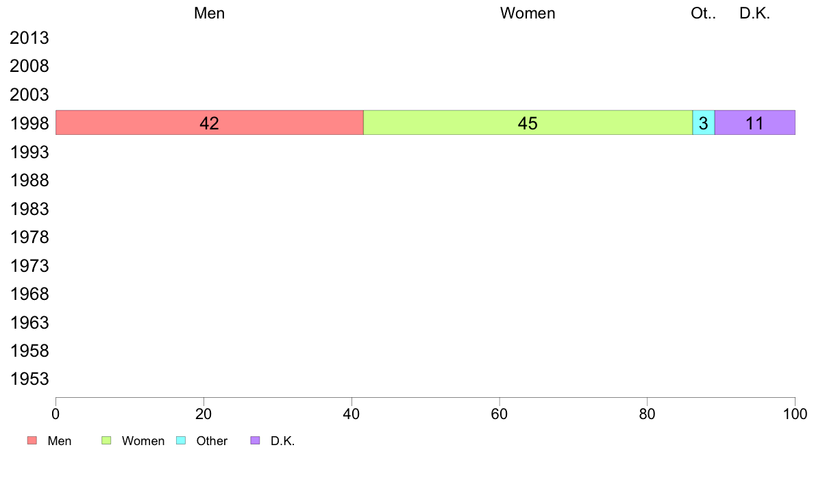Select the red Men bar segment labeled 42
Viewport: 814px width, 504px height.
(210, 123)
